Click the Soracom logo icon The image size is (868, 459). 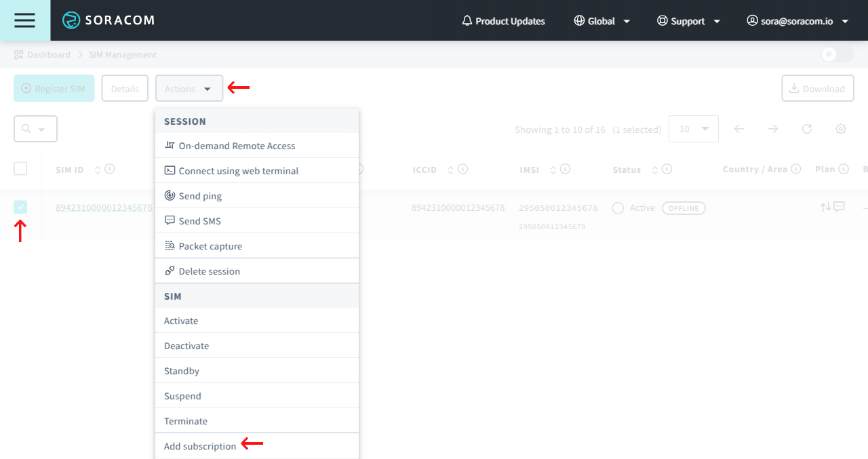[71, 20]
